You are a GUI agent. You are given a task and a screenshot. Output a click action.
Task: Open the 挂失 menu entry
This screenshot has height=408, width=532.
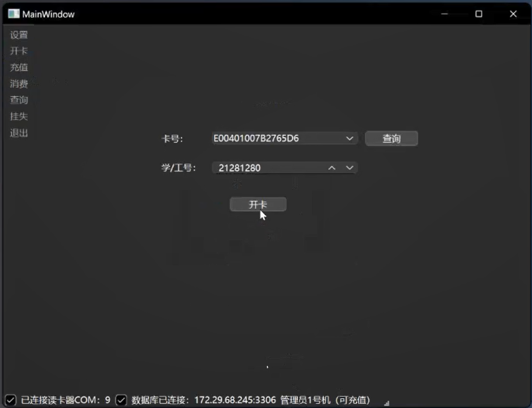pos(19,116)
